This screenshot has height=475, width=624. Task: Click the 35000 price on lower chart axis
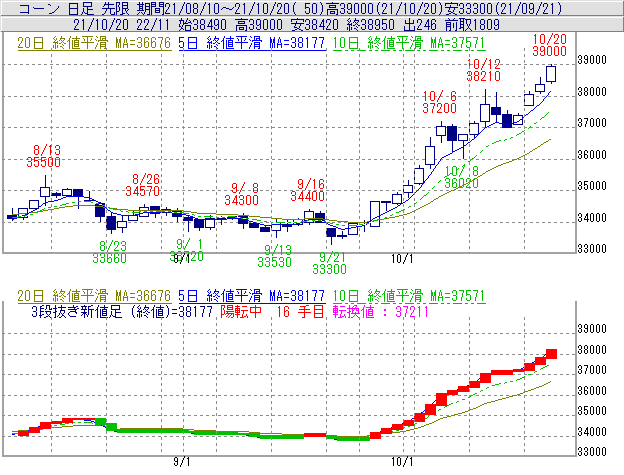[x=592, y=411]
